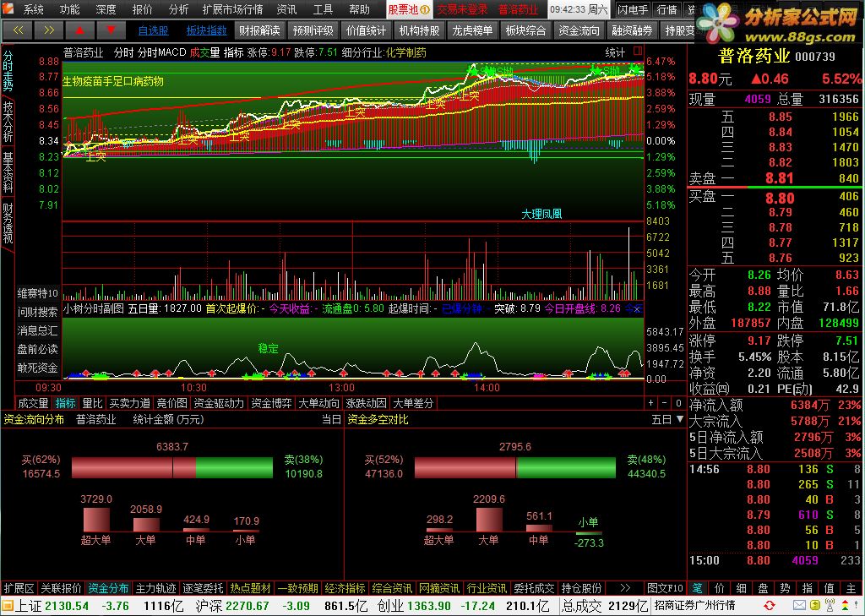Open the 图文F10 tab
The image size is (865, 616).
[665, 588]
